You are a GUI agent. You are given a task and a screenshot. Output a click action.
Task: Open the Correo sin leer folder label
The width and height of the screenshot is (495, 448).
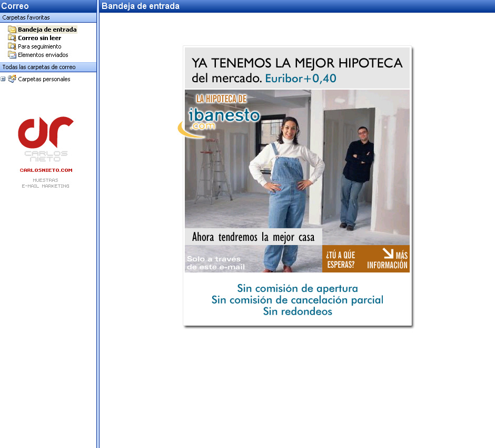[39, 38]
